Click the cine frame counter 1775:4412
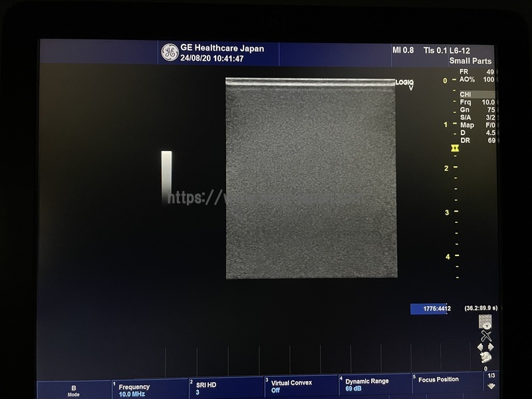 [430, 309]
